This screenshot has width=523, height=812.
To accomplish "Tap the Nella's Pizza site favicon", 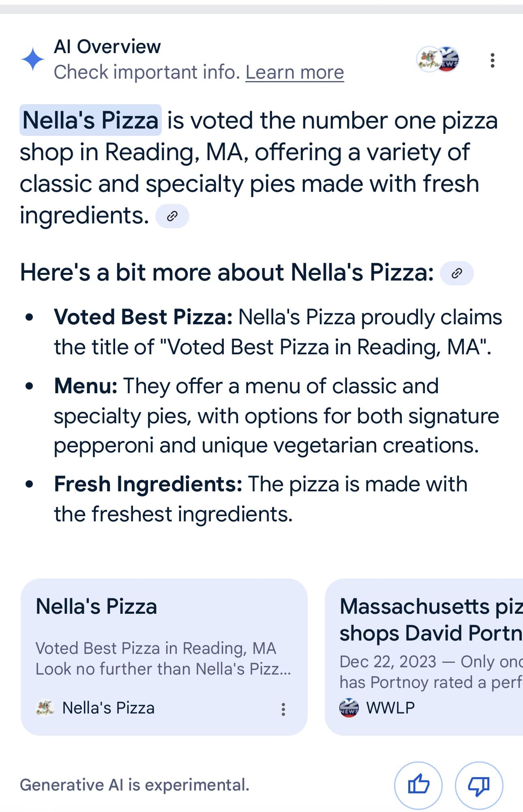I will [x=45, y=708].
